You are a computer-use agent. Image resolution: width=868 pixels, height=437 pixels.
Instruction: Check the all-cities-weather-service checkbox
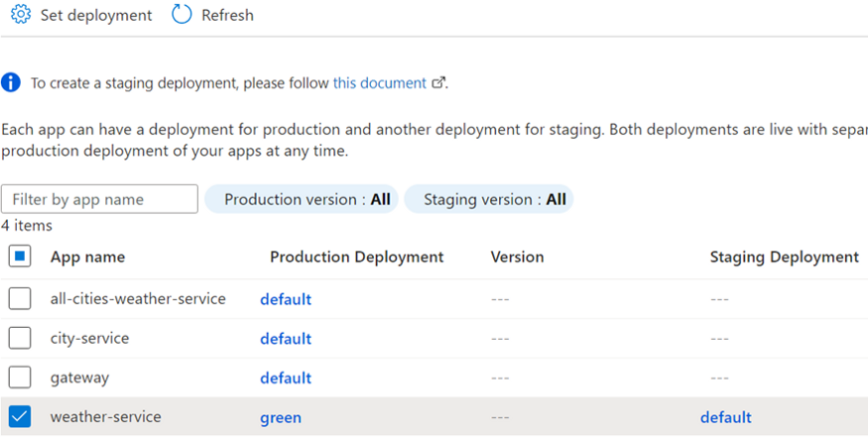coord(20,298)
